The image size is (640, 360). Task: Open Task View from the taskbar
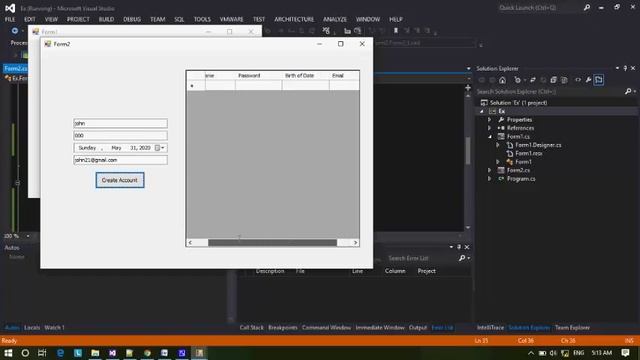point(42,353)
